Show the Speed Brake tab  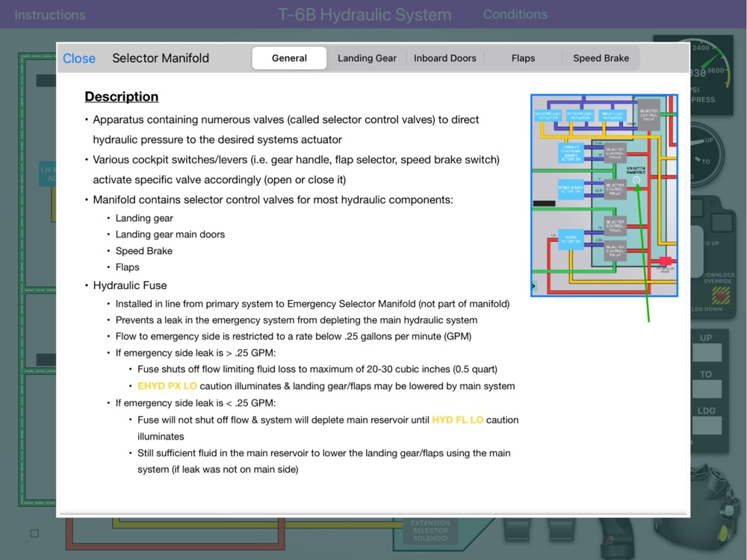pyautogui.click(x=601, y=58)
